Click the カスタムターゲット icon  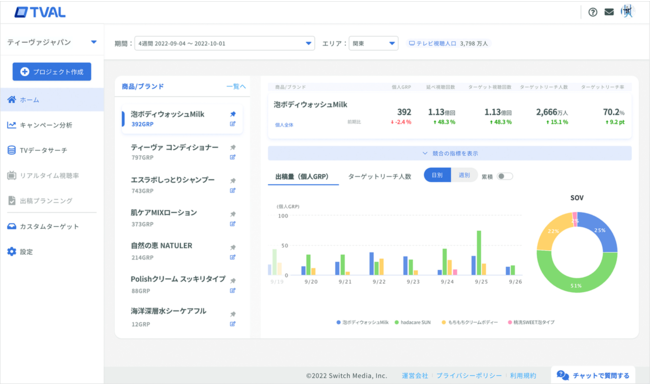pyautogui.click(x=12, y=226)
